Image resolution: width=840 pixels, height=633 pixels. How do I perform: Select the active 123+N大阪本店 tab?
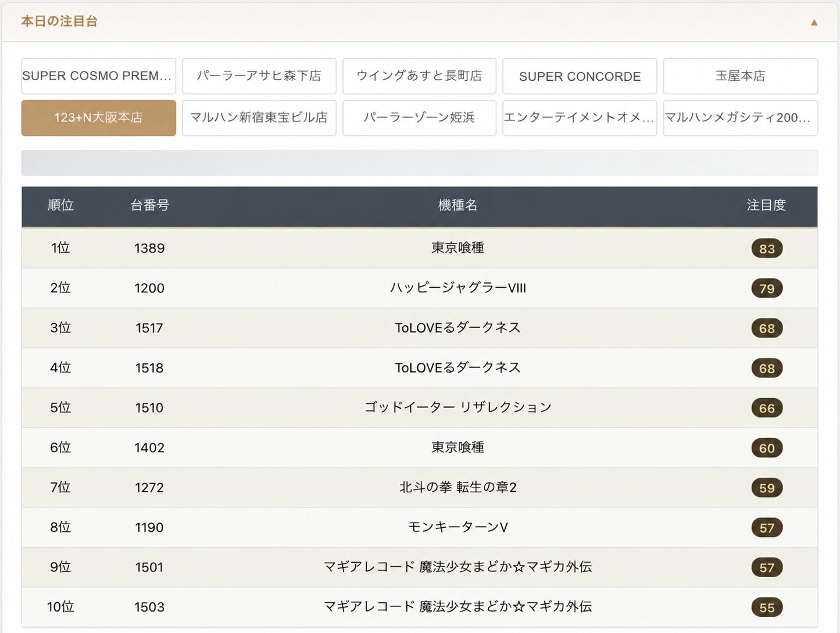tap(98, 118)
